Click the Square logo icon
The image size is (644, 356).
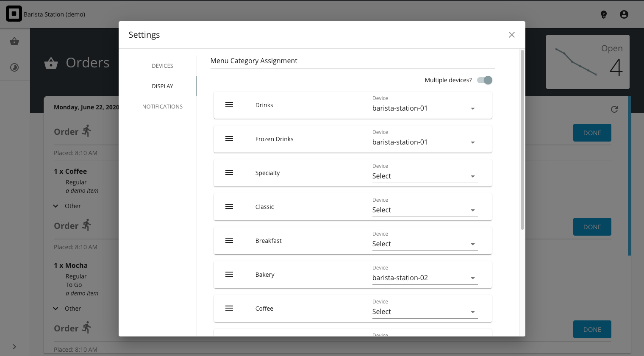coord(14,14)
